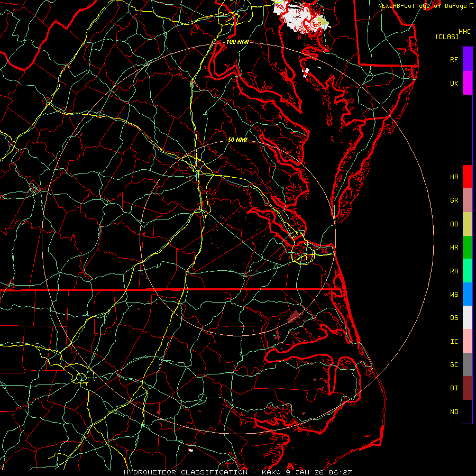Pick the dark green HR swatch
Viewport: 476px width, 476px height.
click(x=467, y=248)
